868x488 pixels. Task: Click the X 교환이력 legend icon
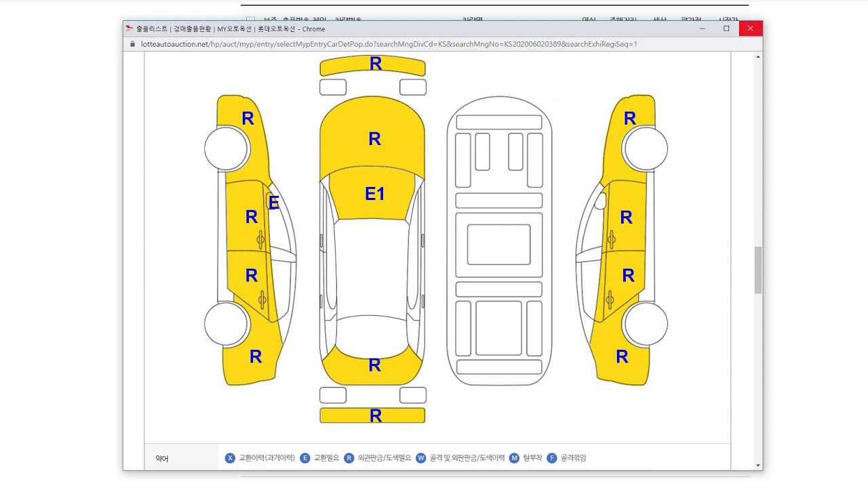coord(230,458)
